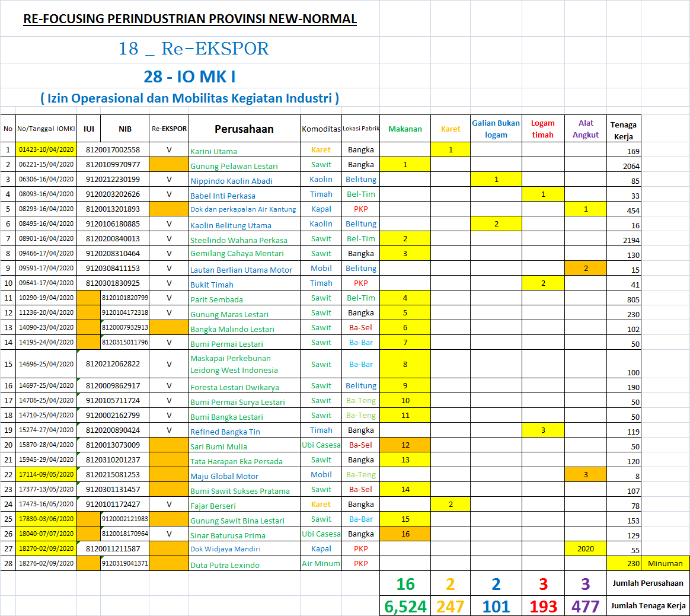Viewport: 690px width, 616px height.
Task: Click the 'Alat Angkut' column header
Action: click(586, 129)
